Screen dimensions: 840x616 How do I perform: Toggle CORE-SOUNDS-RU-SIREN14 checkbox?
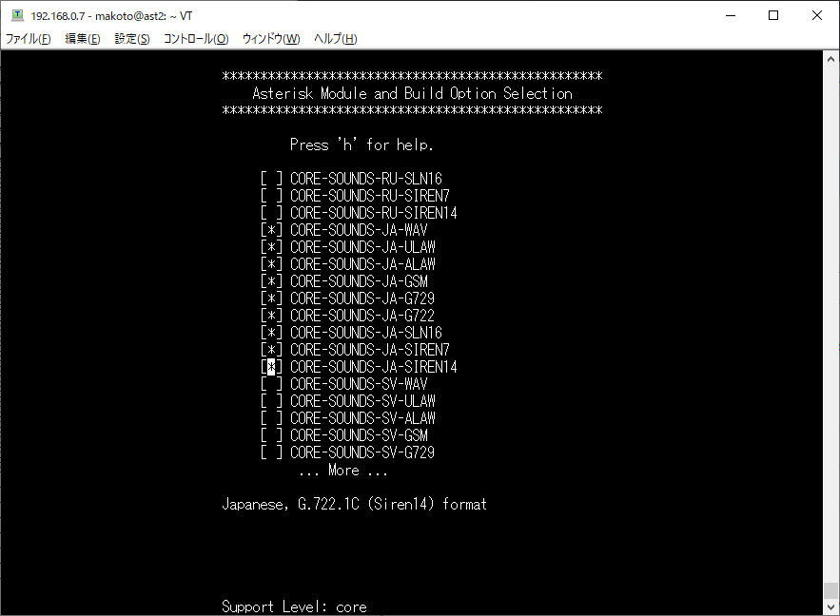pyautogui.click(x=271, y=213)
